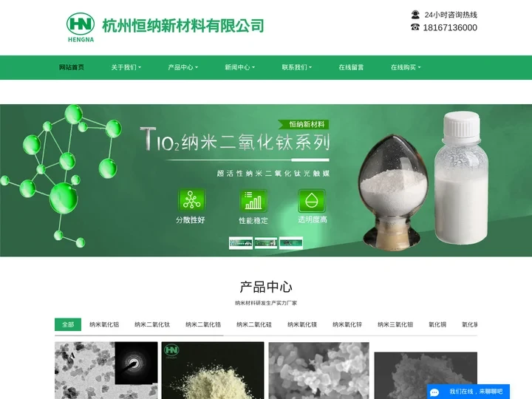The height and width of the screenshot is (399, 532).
Task: Click the 纳米材料研发生产实力厂家 subtitle
Action: [x=266, y=303]
